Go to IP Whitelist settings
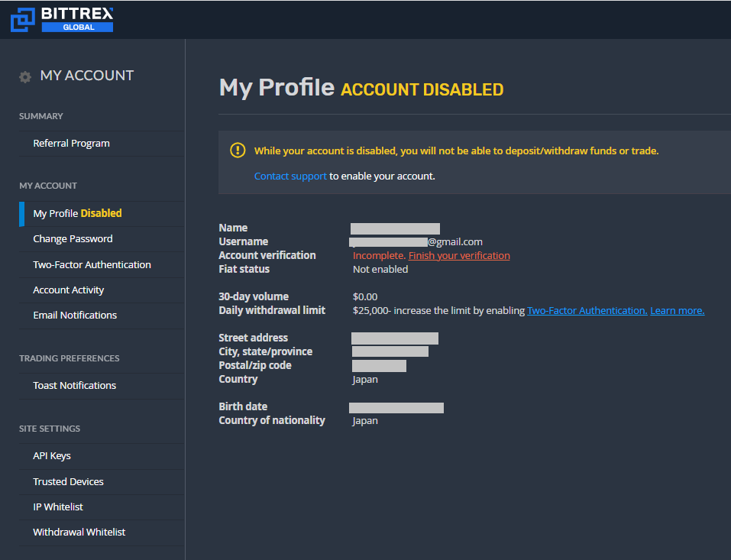The width and height of the screenshot is (731, 560). click(x=58, y=507)
